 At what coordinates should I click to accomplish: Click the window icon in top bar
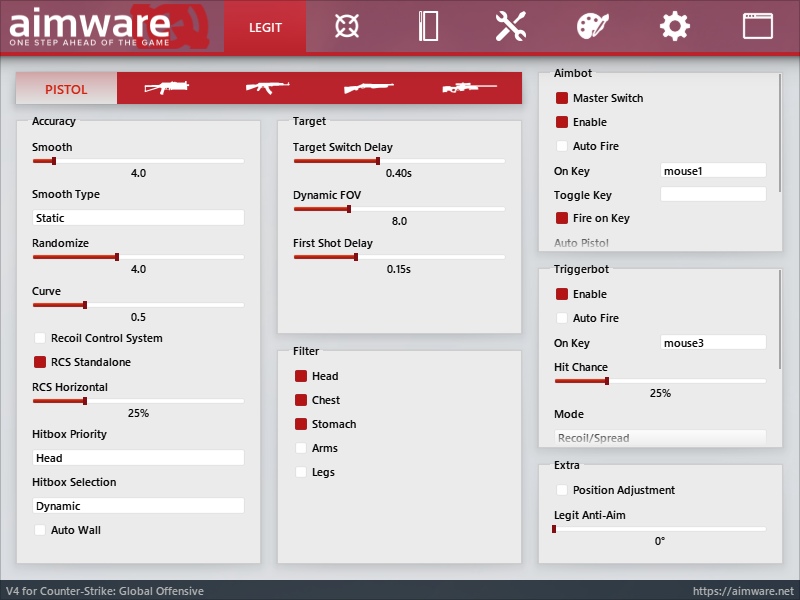757,27
